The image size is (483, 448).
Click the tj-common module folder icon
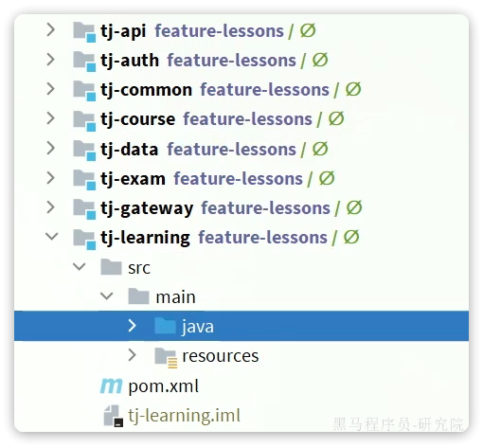(x=84, y=91)
